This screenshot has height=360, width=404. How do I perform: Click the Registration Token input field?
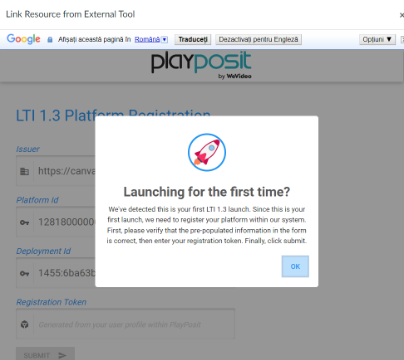[125, 324]
